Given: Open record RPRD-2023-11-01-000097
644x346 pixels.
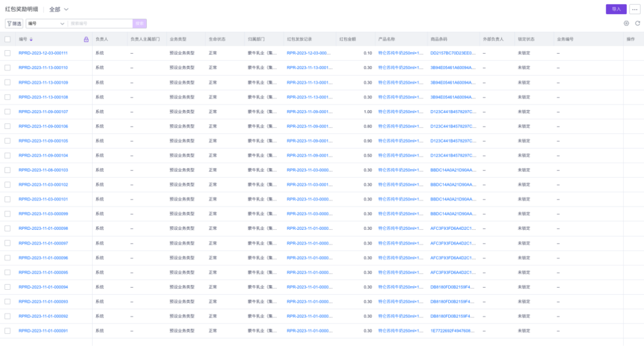Looking at the screenshot, I should 43,243.
